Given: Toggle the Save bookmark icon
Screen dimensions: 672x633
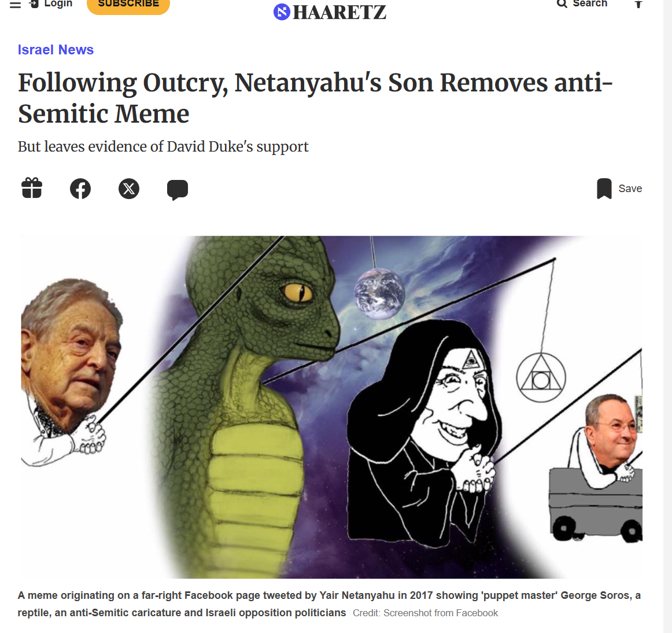Looking at the screenshot, I should click(x=604, y=189).
